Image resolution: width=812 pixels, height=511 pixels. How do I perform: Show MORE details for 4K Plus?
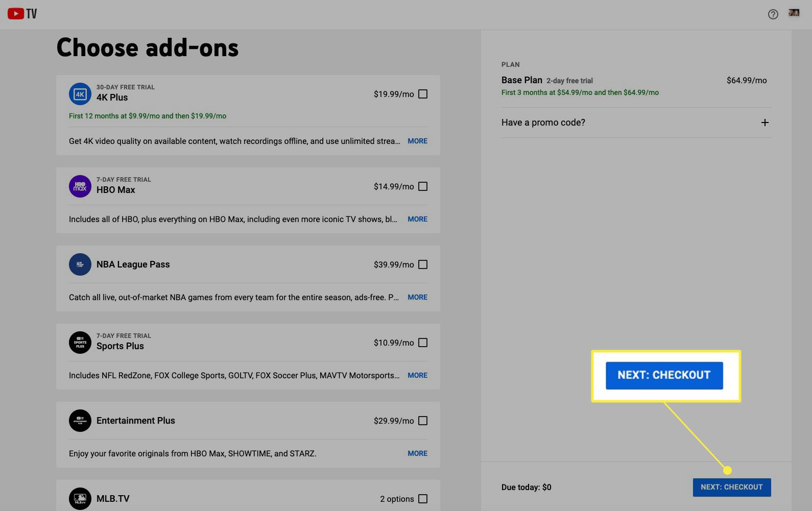click(417, 141)
